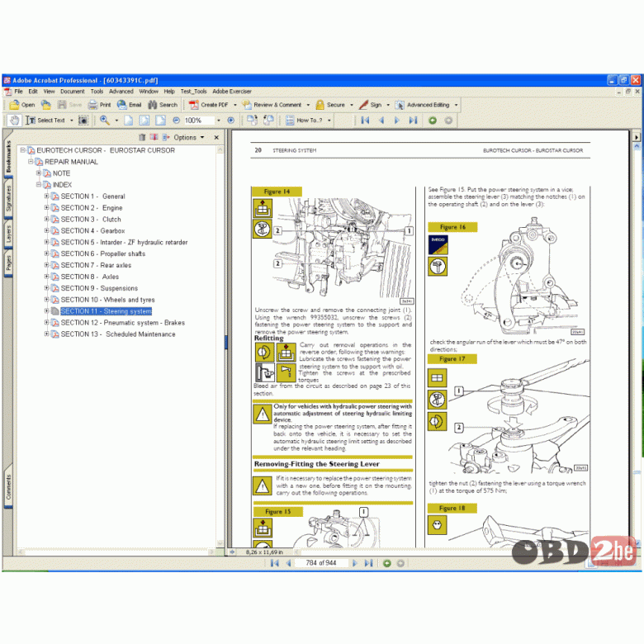Open Create PDF dropdown
The width and height of the screenshot is (644, 644).
pyautogui.click(x=235, y=105)
